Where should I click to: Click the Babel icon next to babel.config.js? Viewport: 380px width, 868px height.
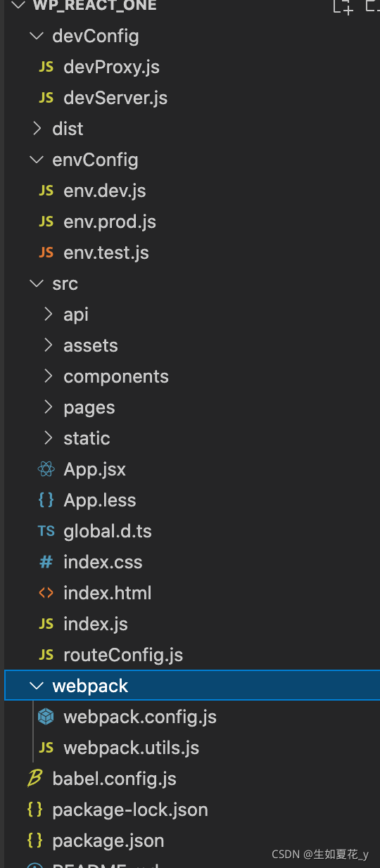click(34, 779)
